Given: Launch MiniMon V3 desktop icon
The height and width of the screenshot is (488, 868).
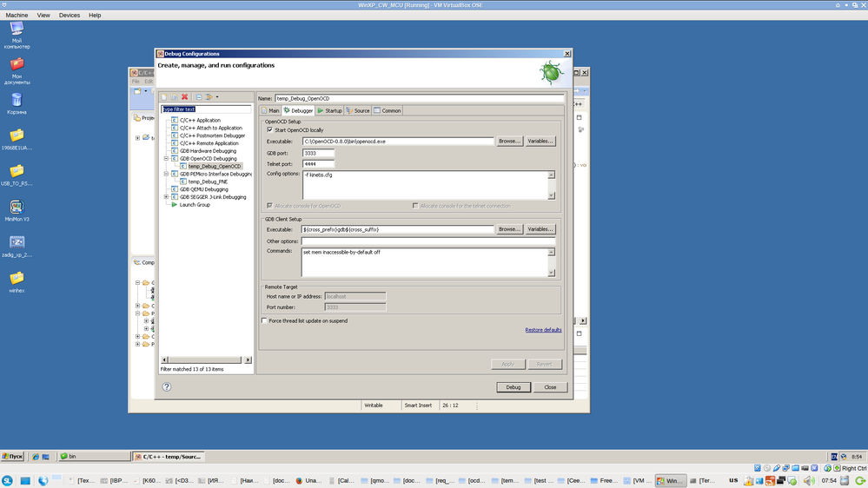Looking at the screenshot, I should (x=17, y=211).
